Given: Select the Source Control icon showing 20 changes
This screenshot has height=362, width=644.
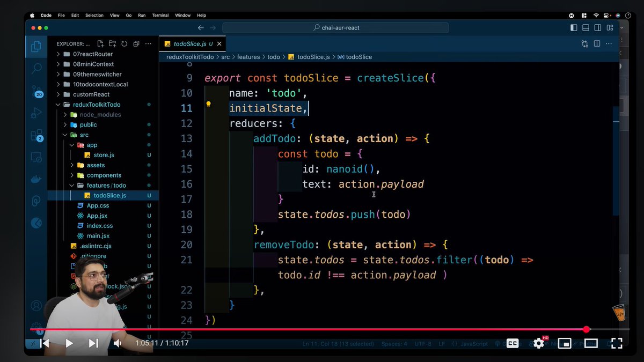Looking at the screenshot, I should pyautogui.click(x=36, y=90).
